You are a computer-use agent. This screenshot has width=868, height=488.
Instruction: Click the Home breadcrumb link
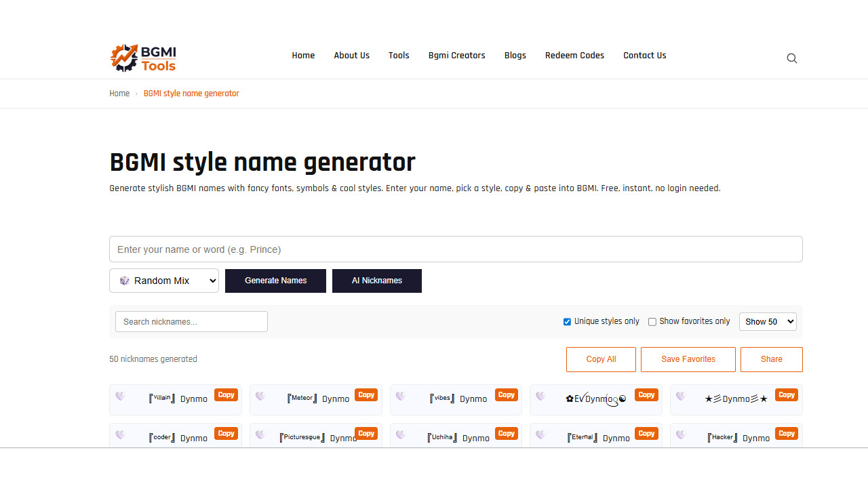119,94
